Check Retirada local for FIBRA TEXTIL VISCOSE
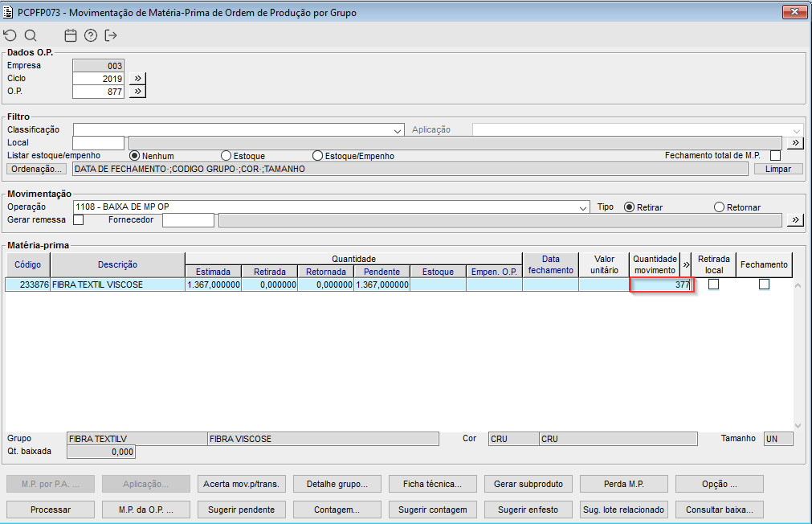 tap(713, 284)
